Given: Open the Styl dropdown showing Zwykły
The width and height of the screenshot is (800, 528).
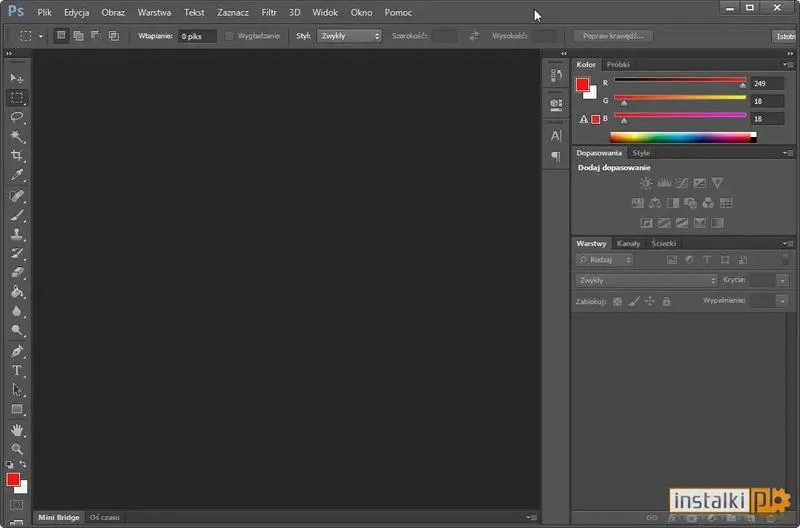Looking at the screenshot, I should coord(349,36).
